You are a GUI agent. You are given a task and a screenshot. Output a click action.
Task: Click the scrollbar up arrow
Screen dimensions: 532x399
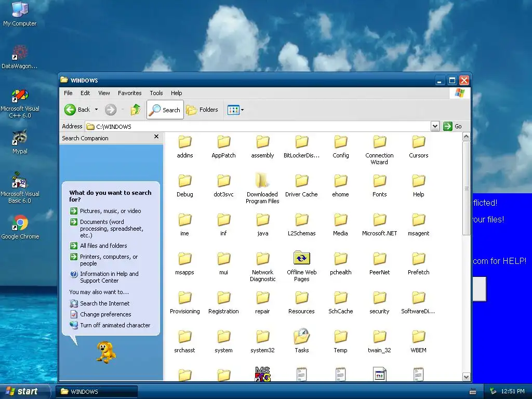(x=466, y=137)
